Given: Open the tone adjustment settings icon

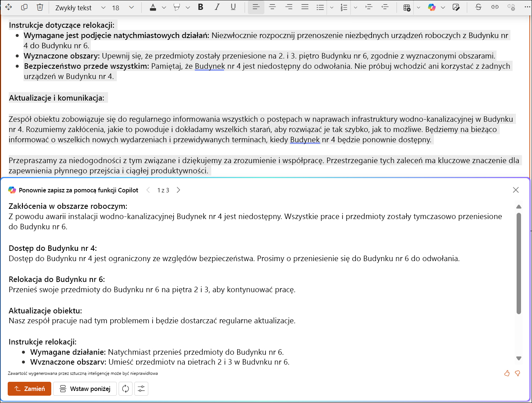Looking at the screenshot, I should pos(141,389).
